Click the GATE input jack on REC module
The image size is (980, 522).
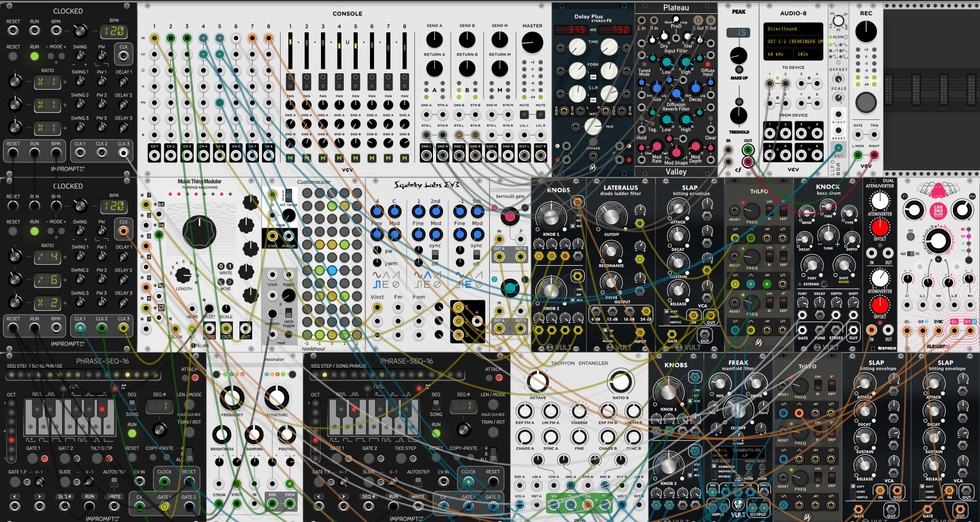(858, 135)
